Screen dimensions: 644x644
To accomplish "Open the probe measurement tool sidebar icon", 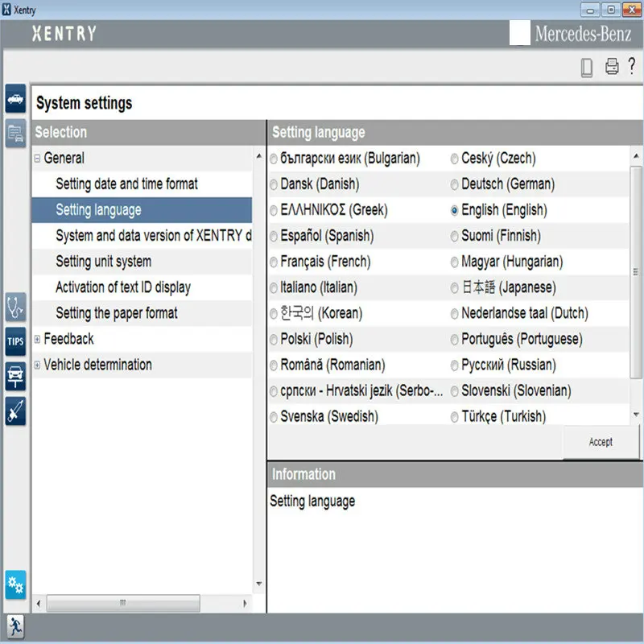I will click(x=15, y=411).
